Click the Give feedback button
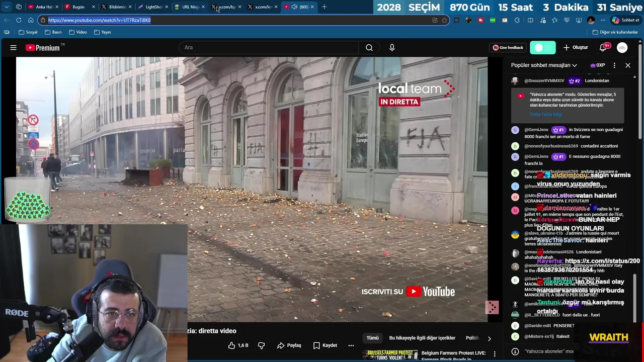This screenshot has width=644, height=362. click(508, 47)
